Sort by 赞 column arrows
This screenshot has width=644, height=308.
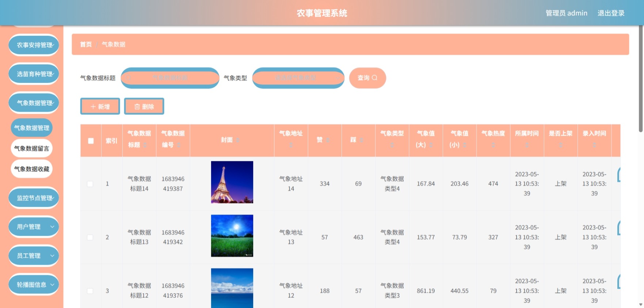[328, 140]
